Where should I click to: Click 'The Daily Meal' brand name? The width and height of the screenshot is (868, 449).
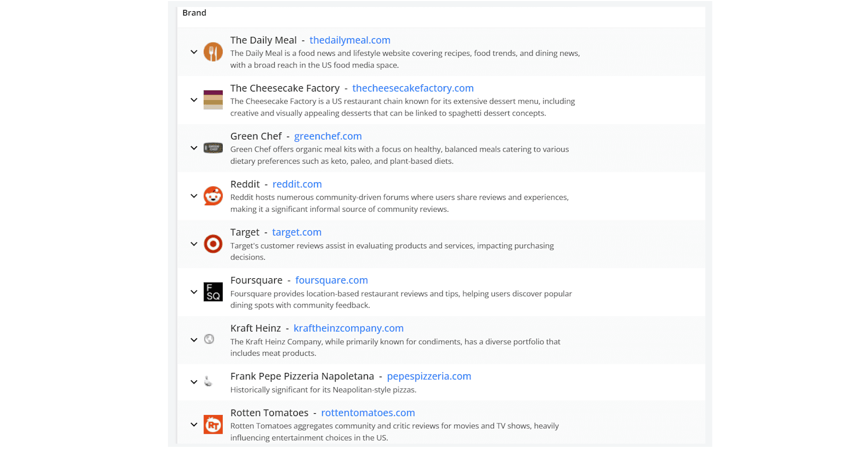(x=264, y=40)
